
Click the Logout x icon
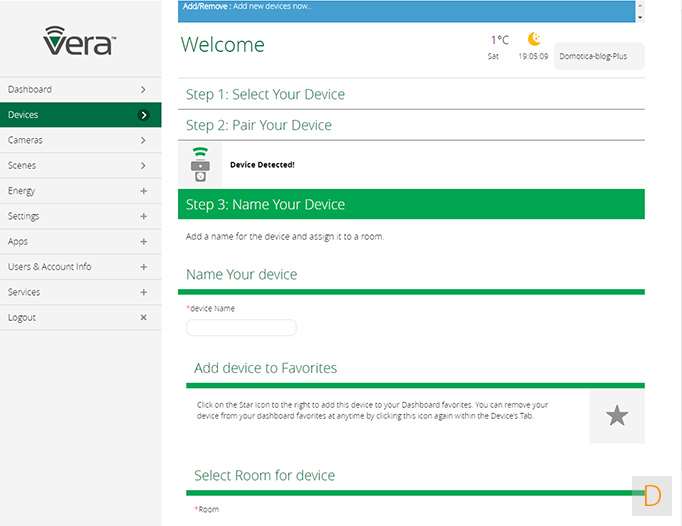point(143,318)
